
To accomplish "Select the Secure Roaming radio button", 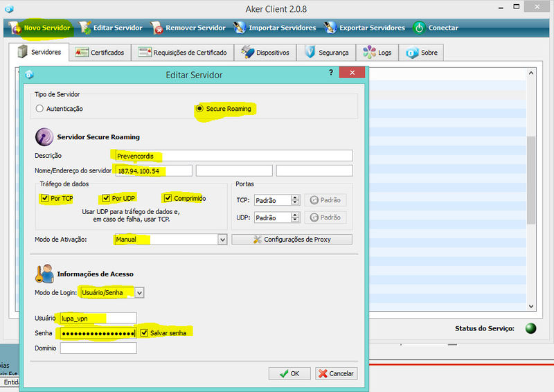I will click(199, 109).
